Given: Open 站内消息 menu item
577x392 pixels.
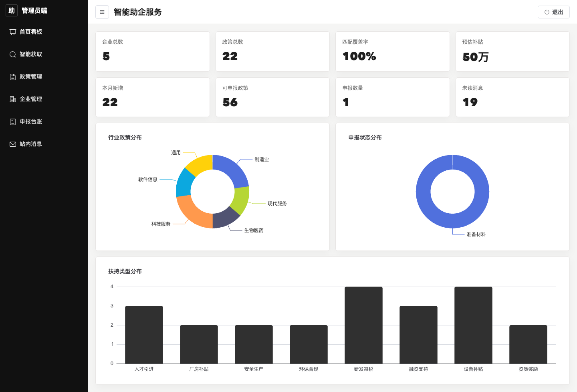Looking at the screenshot, I should [44, 144].
